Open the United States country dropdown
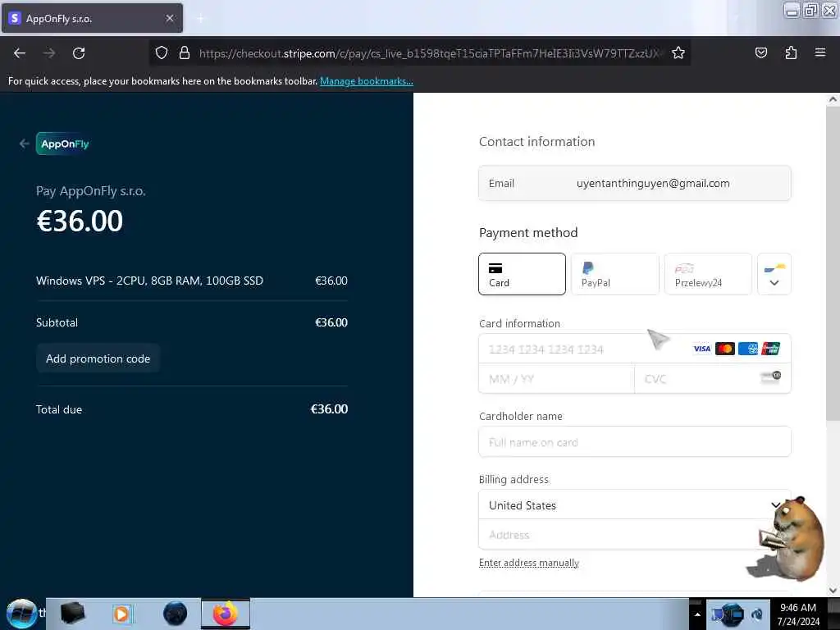The height and width of the screenshot is (630, 840). point(635,505)
